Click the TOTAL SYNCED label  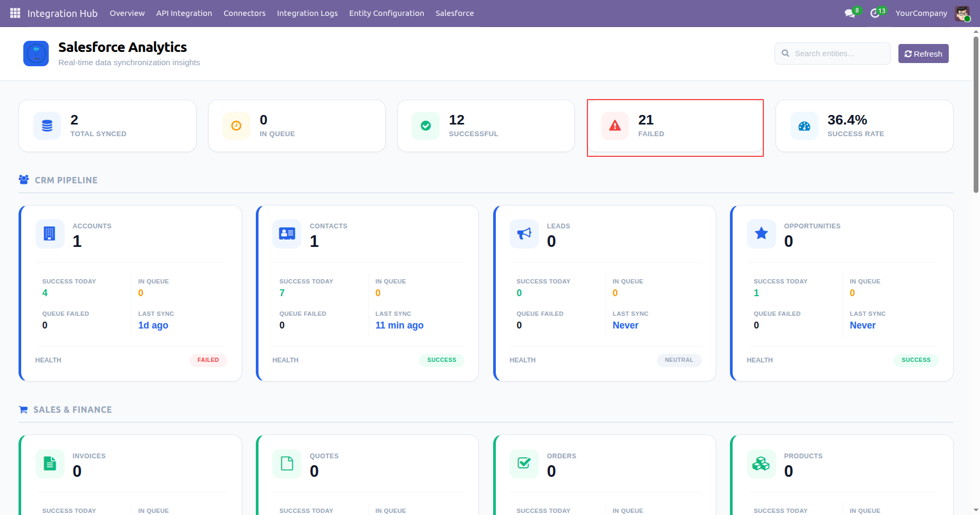99,134
